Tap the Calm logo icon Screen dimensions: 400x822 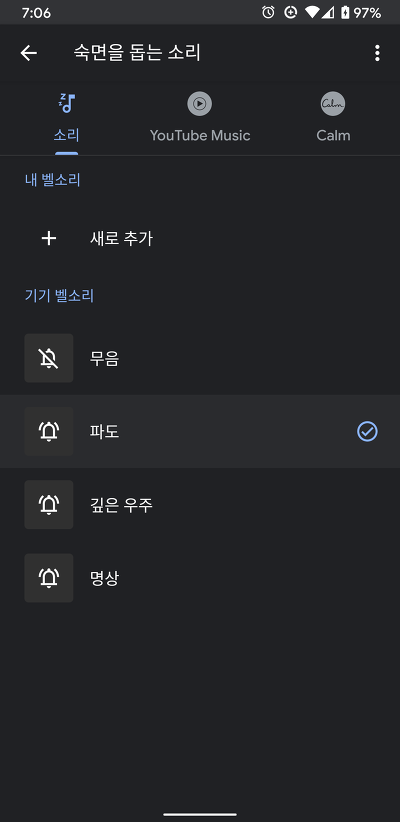point(333,103)
